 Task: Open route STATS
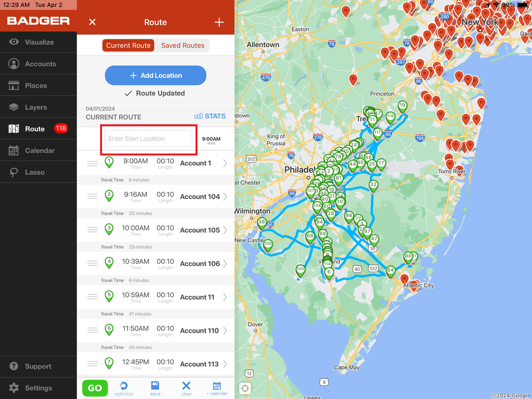(x=210, y=116)
